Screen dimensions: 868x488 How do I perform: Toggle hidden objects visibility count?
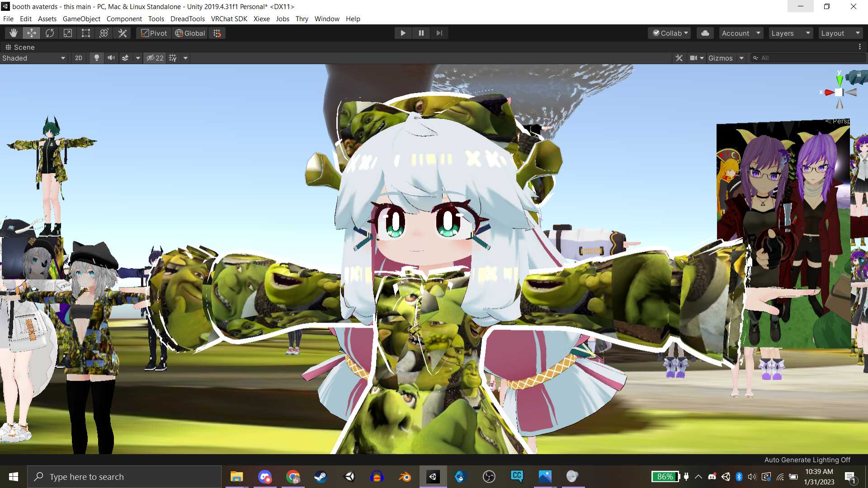(x=155, y=58)
